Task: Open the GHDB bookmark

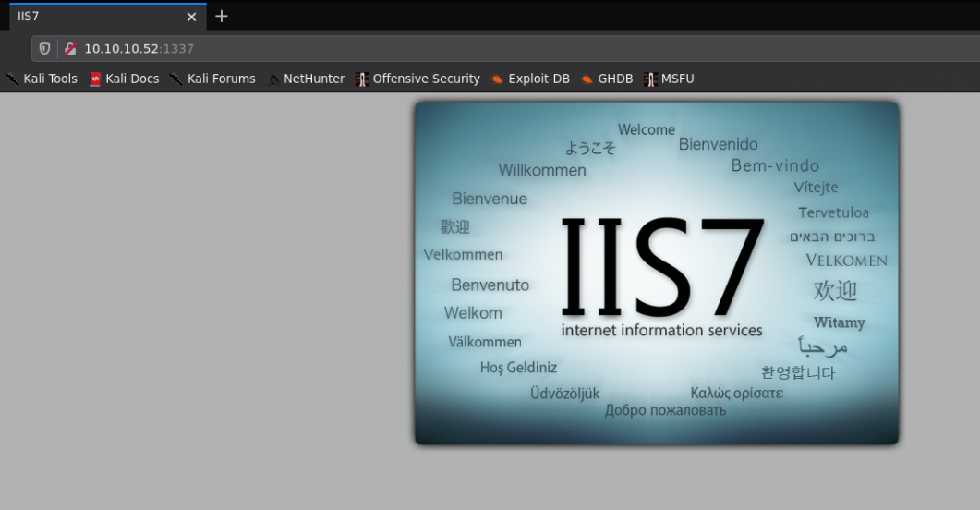Action: [607, 79]
